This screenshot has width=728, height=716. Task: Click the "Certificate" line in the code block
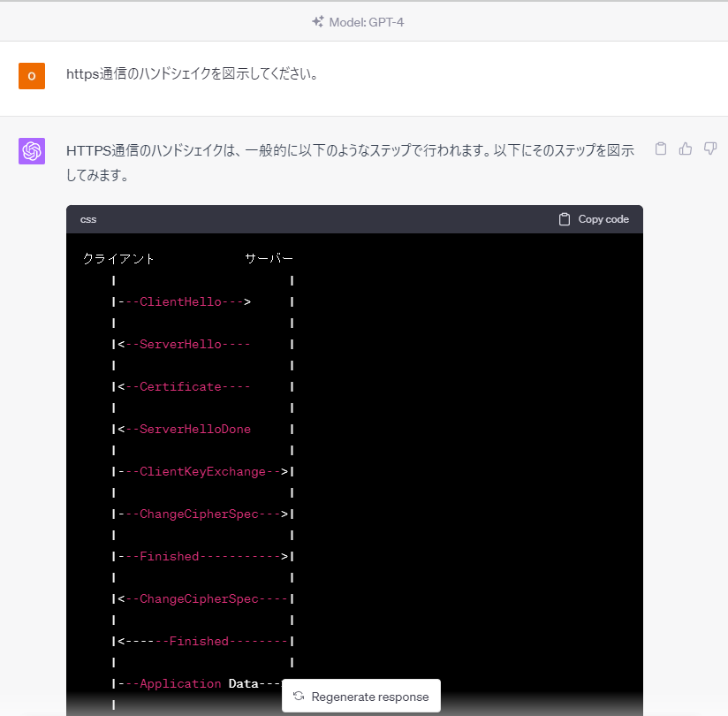tap(178, 386)
